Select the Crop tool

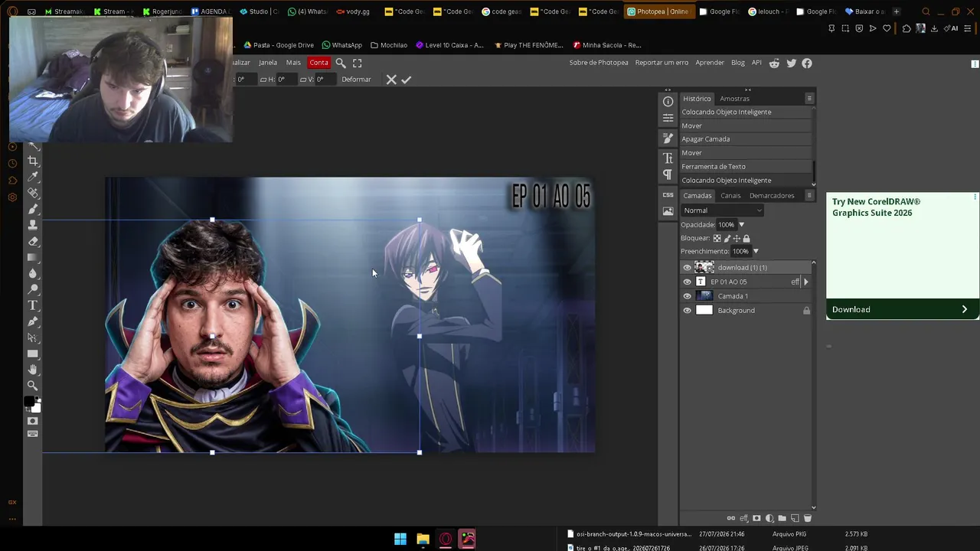(33, 161)
